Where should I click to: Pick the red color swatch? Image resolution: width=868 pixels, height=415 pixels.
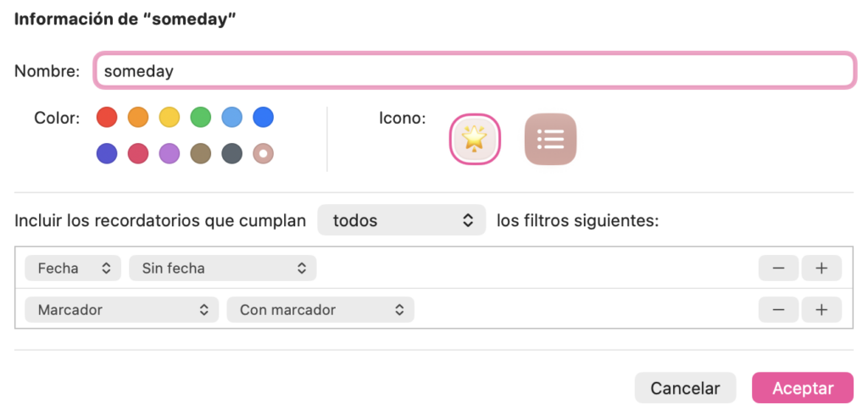pyautogui.click(x=107, y=117)
